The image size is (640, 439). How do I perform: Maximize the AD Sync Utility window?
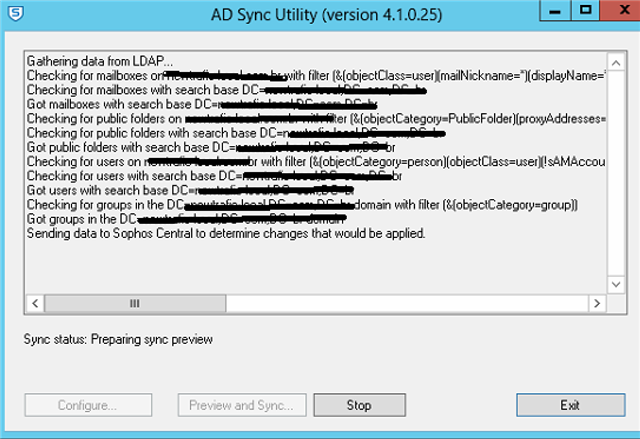point(585,10)
